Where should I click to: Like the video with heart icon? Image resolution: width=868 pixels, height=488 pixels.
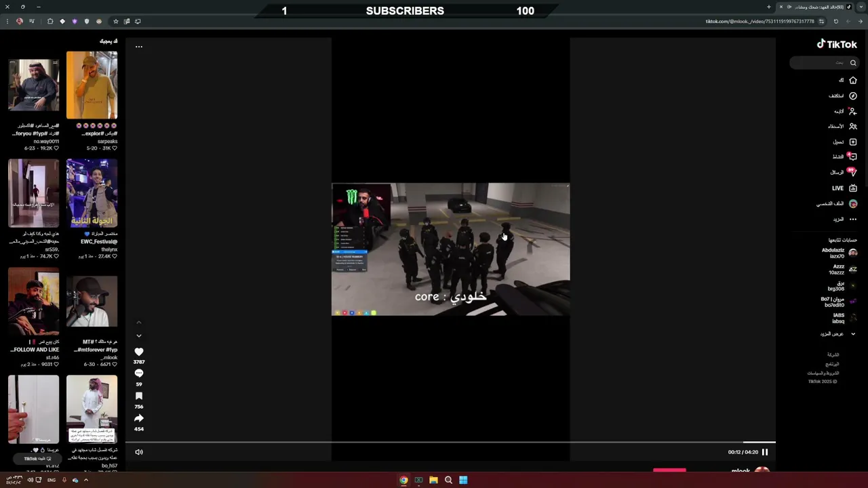click(x=139, y=352)
